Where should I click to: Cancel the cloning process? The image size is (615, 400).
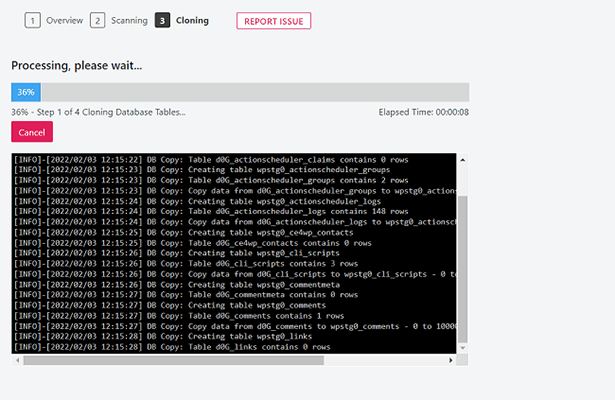pos(32,132)
